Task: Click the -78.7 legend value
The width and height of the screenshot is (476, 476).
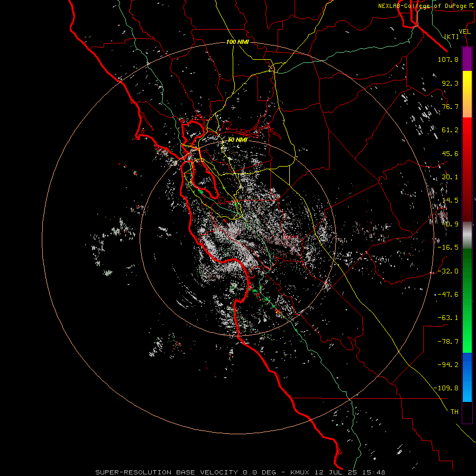Action: pos(448,342)
